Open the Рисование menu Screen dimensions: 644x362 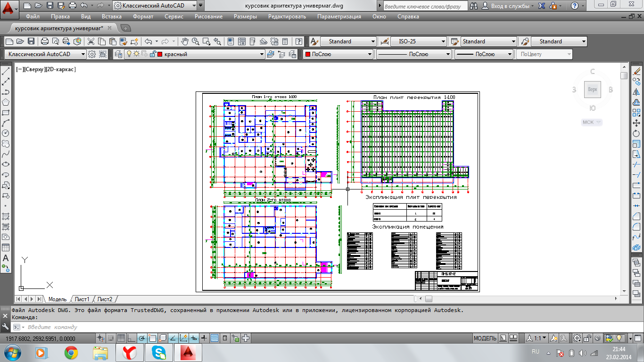coord(208,16)
